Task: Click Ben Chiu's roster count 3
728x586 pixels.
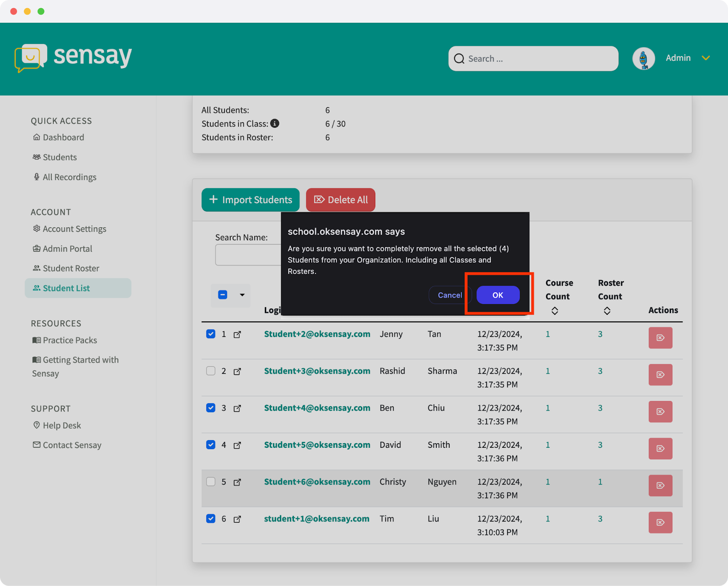Action: tap(600, 408)
